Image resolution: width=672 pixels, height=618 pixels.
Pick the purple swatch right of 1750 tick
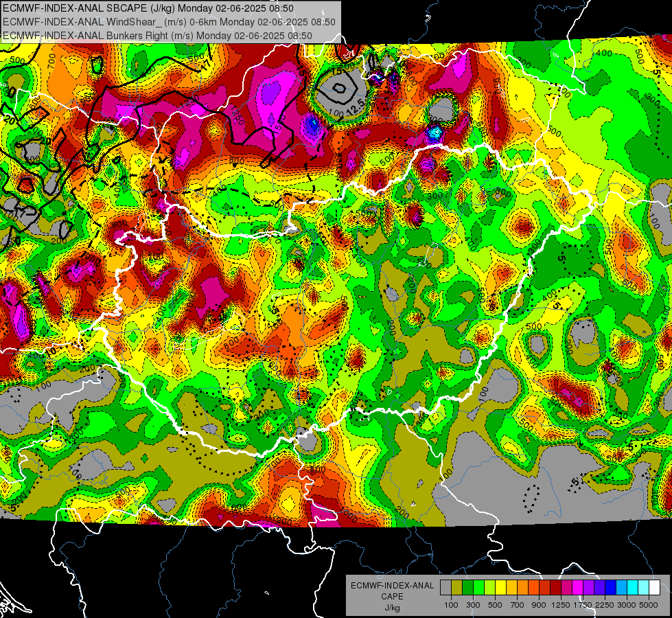[589, 588]
